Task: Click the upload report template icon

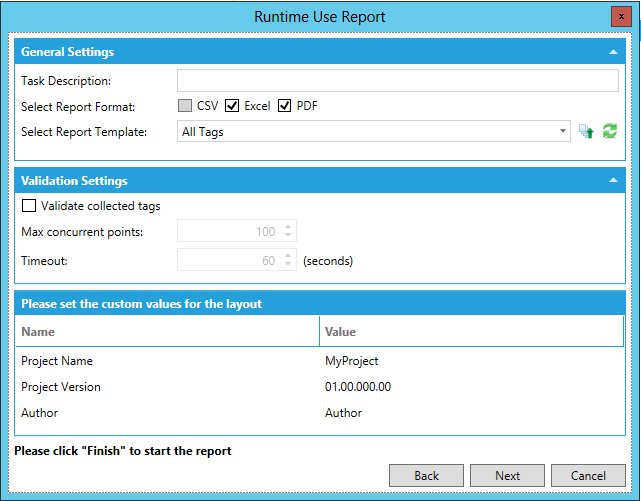Action: [x=587, y=131]
